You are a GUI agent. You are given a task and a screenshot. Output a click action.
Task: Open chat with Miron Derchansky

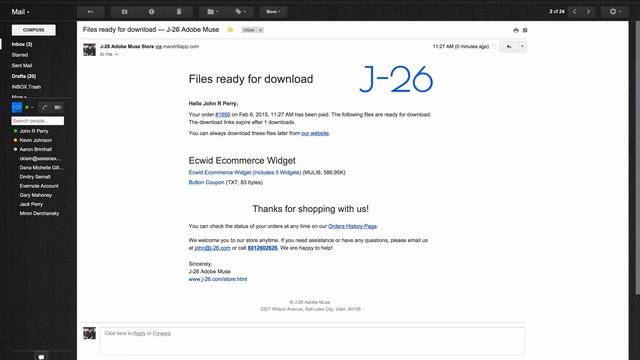(39, 213)
